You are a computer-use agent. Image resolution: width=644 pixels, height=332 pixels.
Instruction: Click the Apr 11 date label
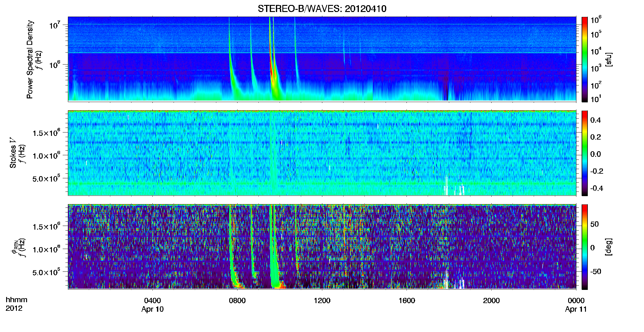coord(576,309)
